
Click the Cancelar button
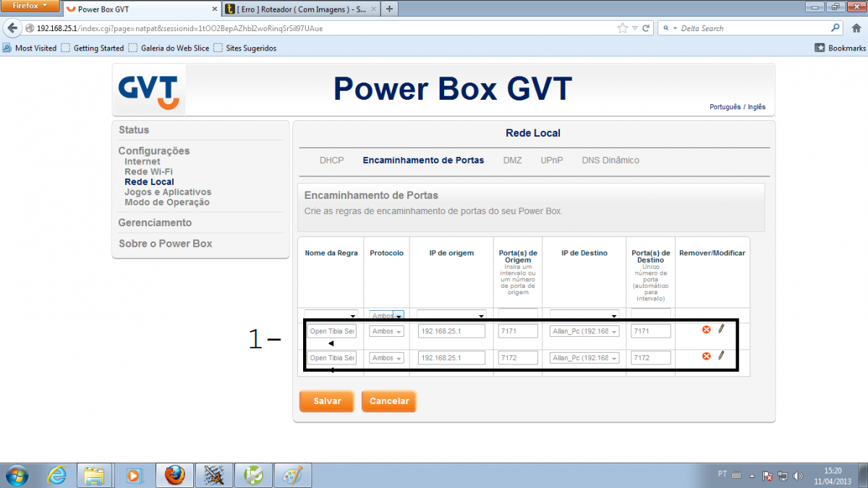click(x=389, y=401)
